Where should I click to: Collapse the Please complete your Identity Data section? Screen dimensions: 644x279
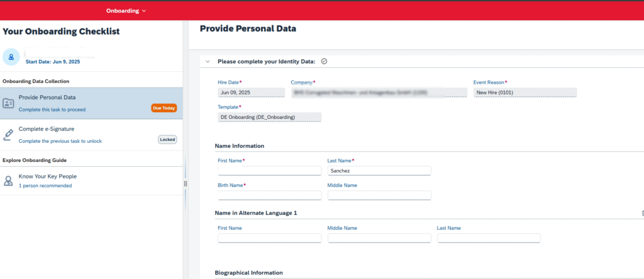[208, 61]
